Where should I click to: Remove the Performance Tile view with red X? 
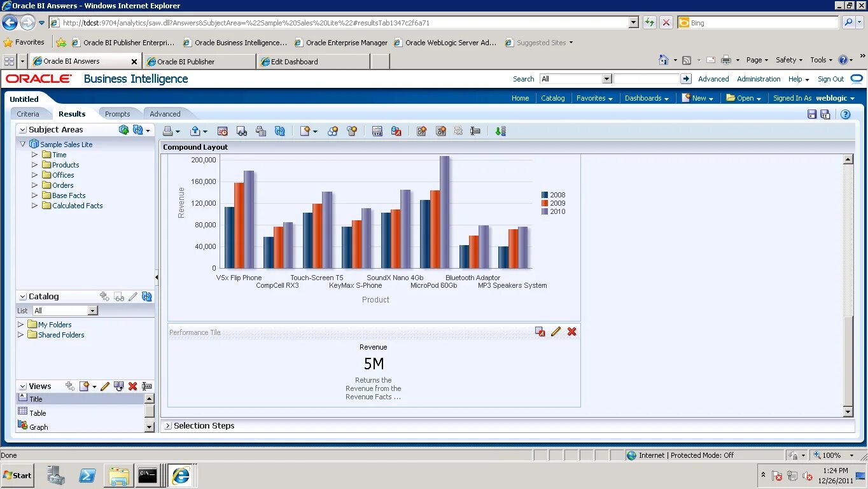(x=572, y=332)
